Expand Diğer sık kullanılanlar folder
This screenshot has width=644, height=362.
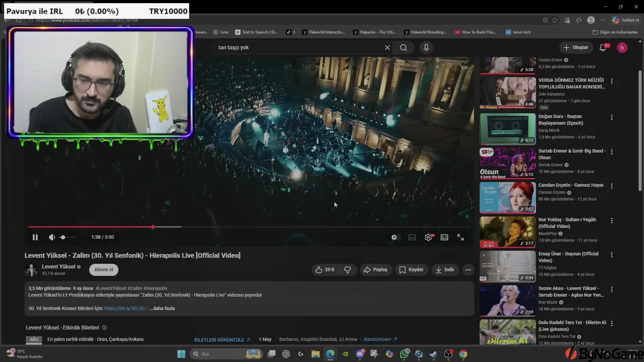click(615, 32)
